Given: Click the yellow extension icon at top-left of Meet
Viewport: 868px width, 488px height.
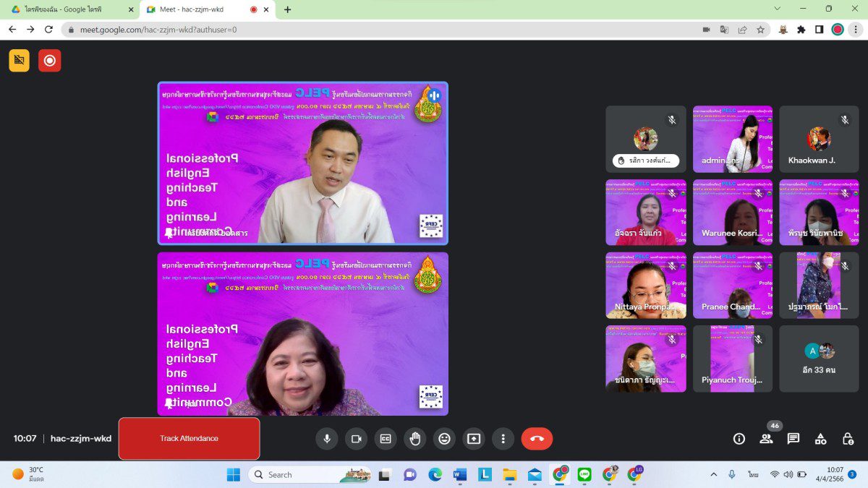Looking at the screenshot, I should pos(20,60).
